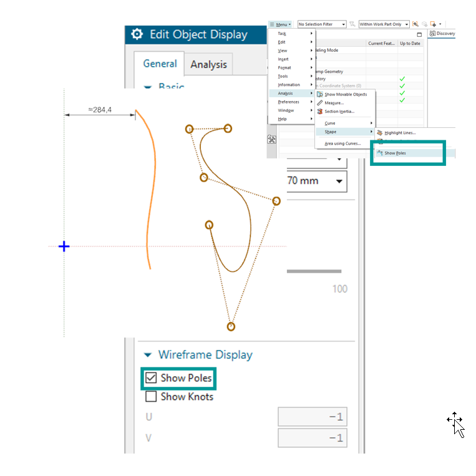Click the selection filter funnel icon
Image resolution: width=476 pixels, height=476 pixels.
[x=353, y=24]
